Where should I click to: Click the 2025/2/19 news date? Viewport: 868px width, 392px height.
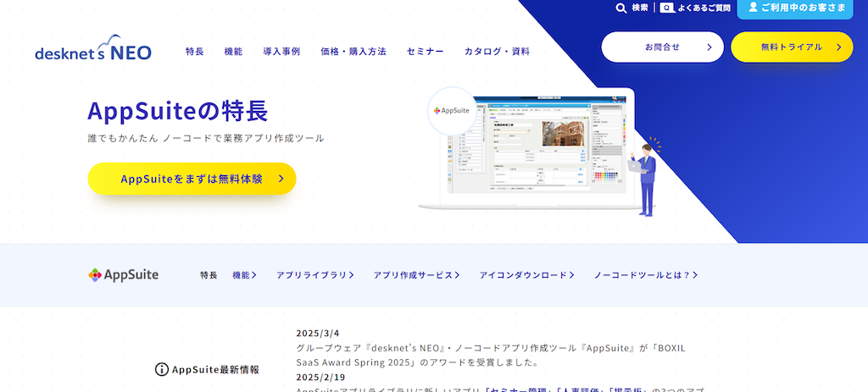(320, 377)
